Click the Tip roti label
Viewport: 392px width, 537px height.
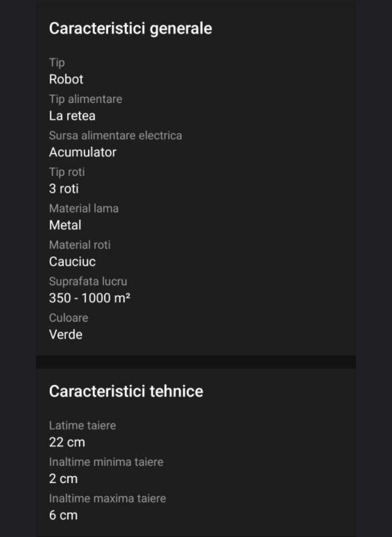[67, 172]
